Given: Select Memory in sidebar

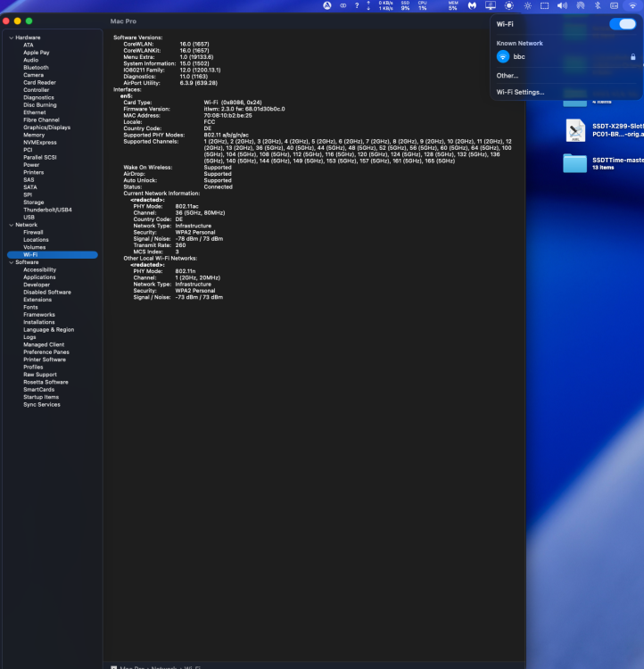Looking at the screenshot, I should click(34, 135).
